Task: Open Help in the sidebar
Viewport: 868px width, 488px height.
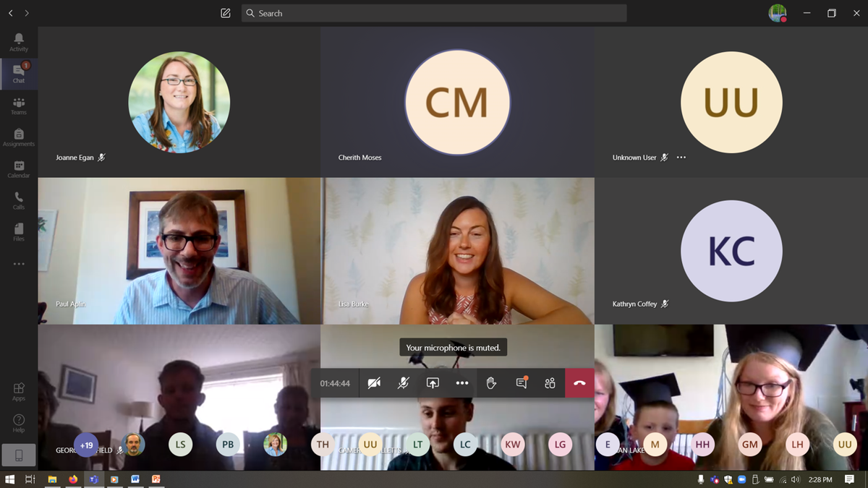Action: coord(19,423)
